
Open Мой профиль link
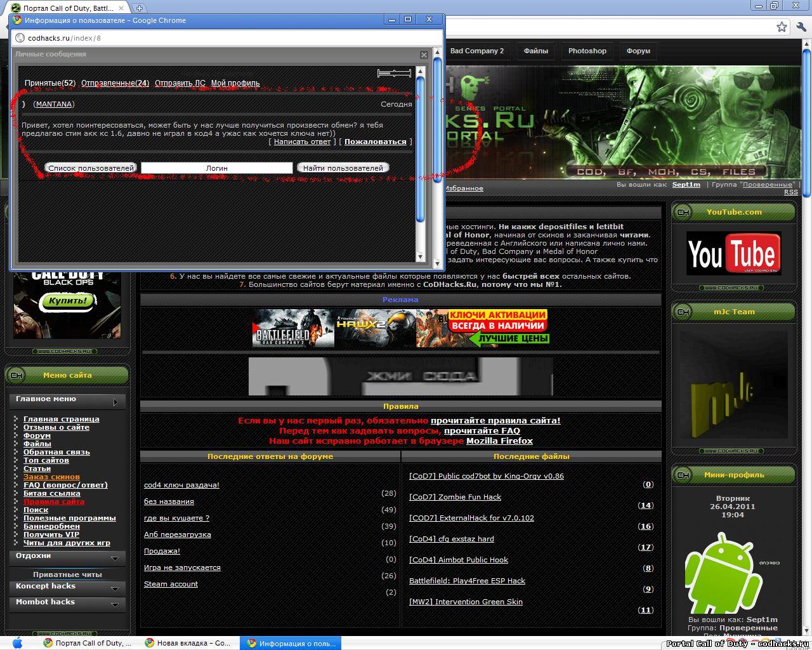[x=235, y=83]
